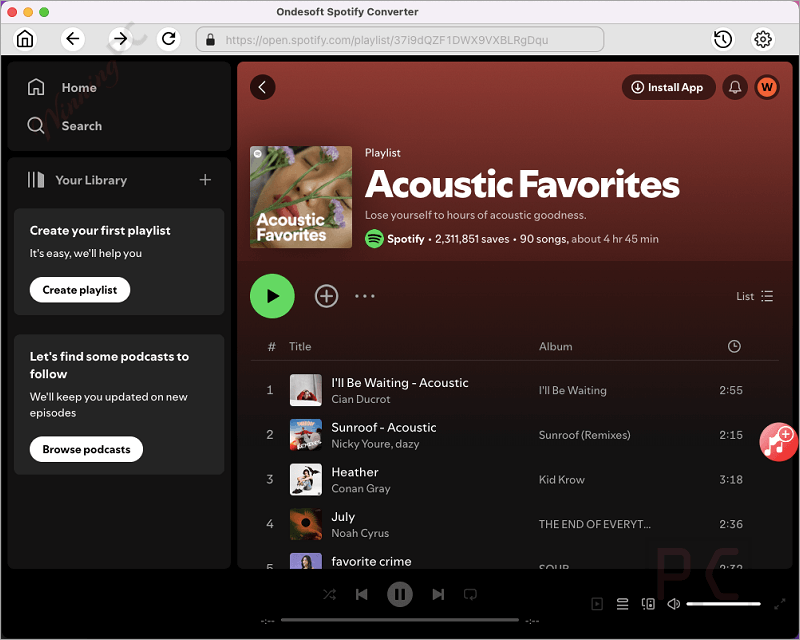Open user profile avatar W
This screenshot has height=640, width=800.
pos(767,87)
